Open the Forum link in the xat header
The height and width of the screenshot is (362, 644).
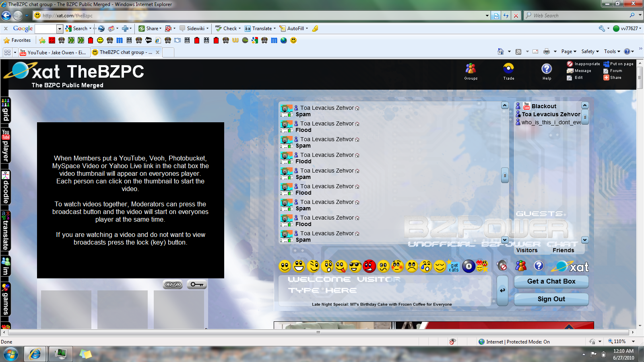tap(613, 71)
